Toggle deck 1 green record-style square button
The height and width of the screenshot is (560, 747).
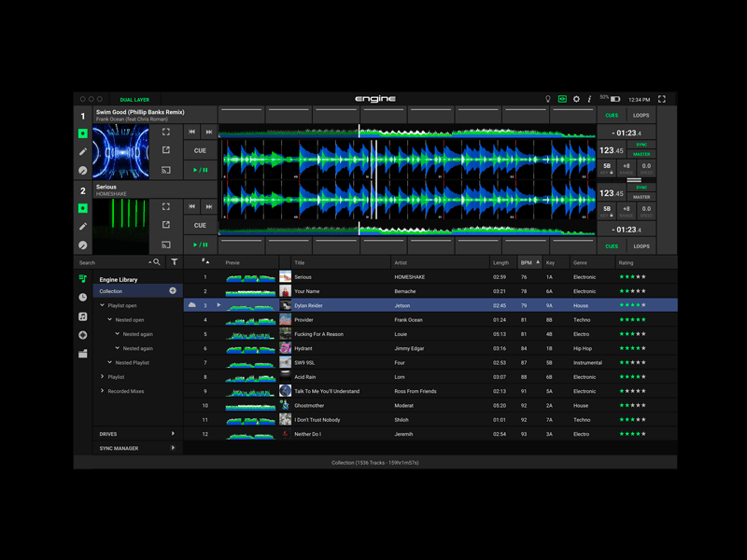tap(83, 133)
